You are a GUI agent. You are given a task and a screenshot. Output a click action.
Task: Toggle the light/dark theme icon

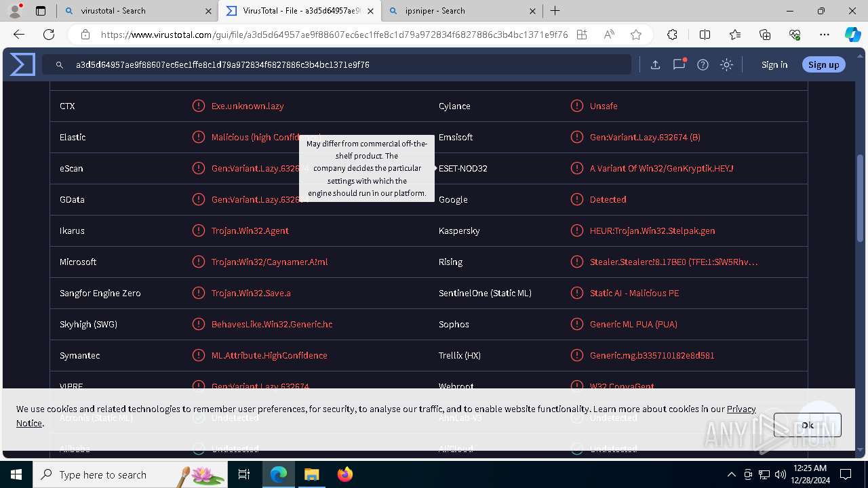coord(726,64)
